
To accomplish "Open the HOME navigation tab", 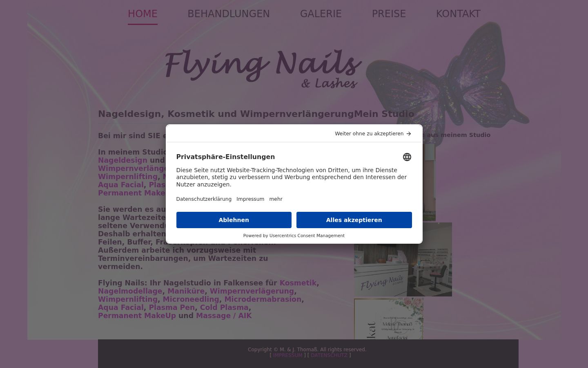I will (143, 14).
